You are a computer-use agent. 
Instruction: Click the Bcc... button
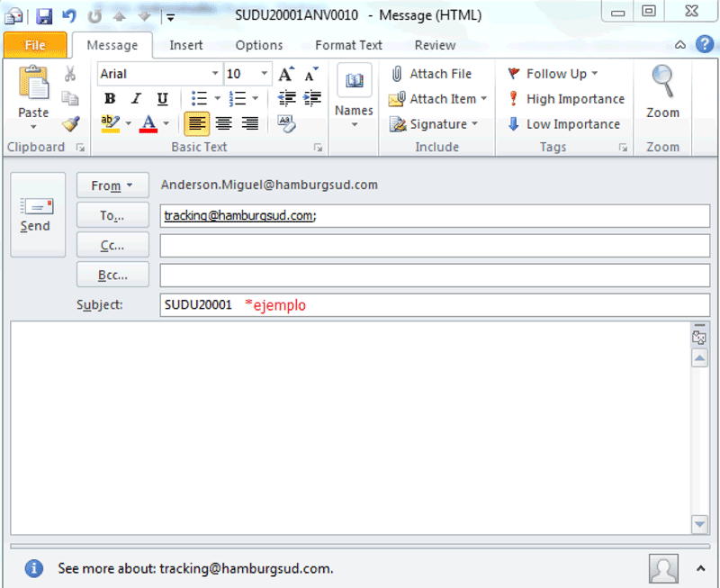[x=112, y=275]
